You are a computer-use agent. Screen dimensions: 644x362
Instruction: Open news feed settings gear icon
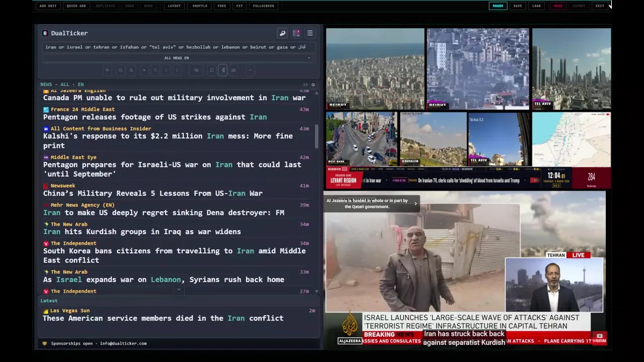[313, 84]
